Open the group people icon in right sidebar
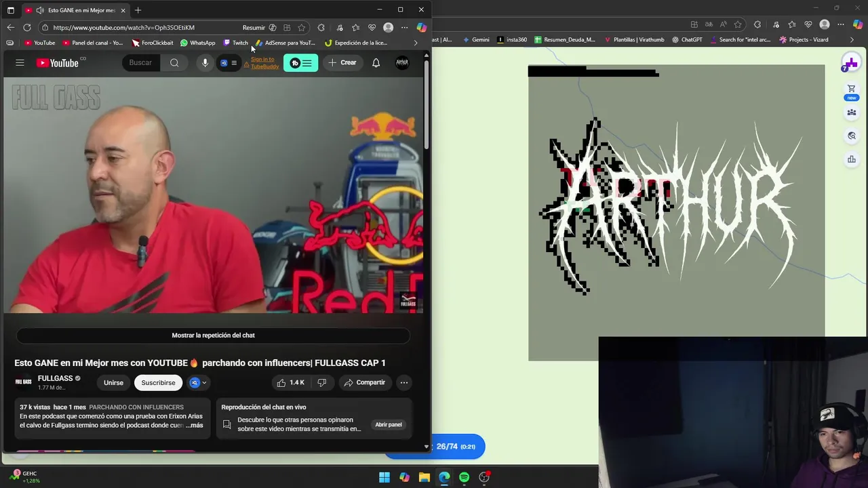Viewport: 868px width, 488px height. coord(851,113)
